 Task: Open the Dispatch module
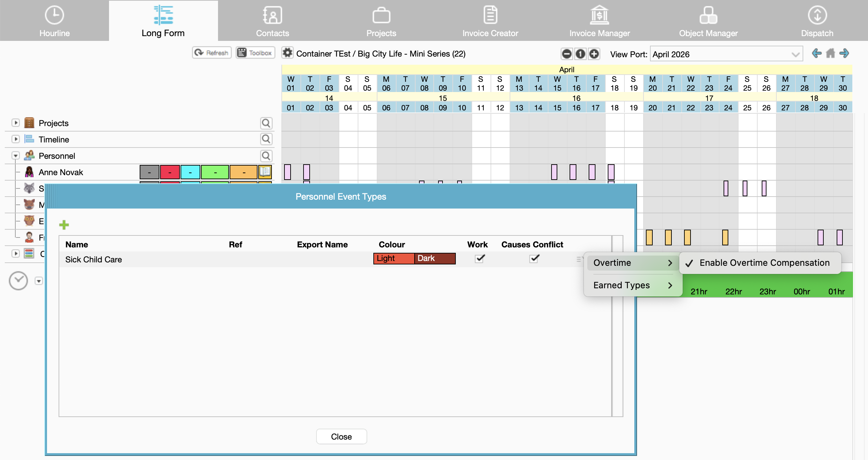pyautogui.click(x=817, y=20)
